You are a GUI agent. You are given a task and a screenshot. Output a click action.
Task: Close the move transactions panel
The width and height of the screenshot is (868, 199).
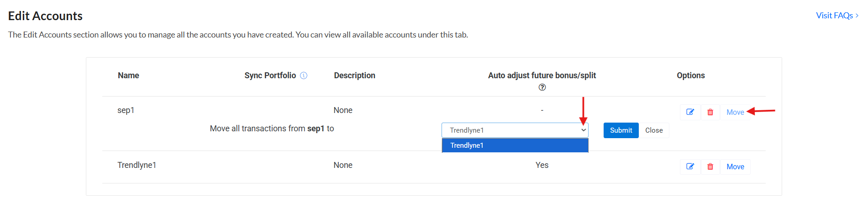tap(654, 130)
